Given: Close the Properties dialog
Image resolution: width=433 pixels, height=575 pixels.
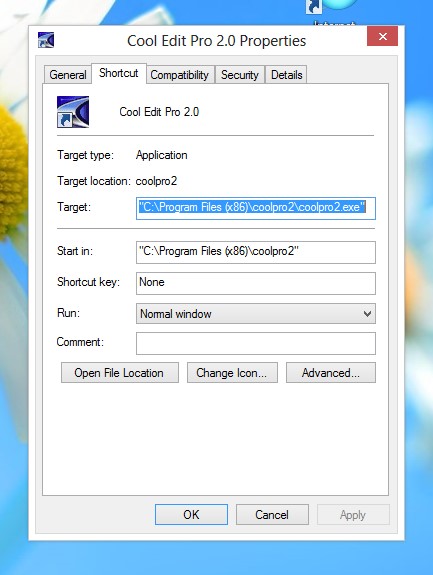Looking at the screenshot, I should click(x=382, y=36).
